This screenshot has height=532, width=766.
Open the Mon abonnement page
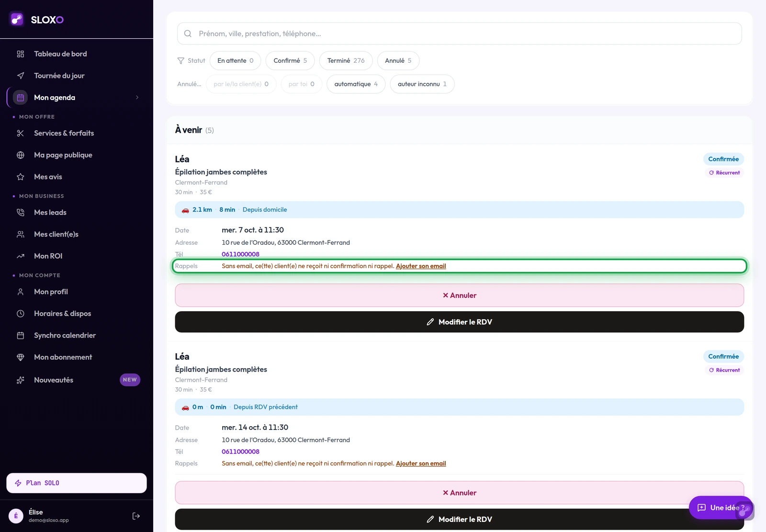77,357
